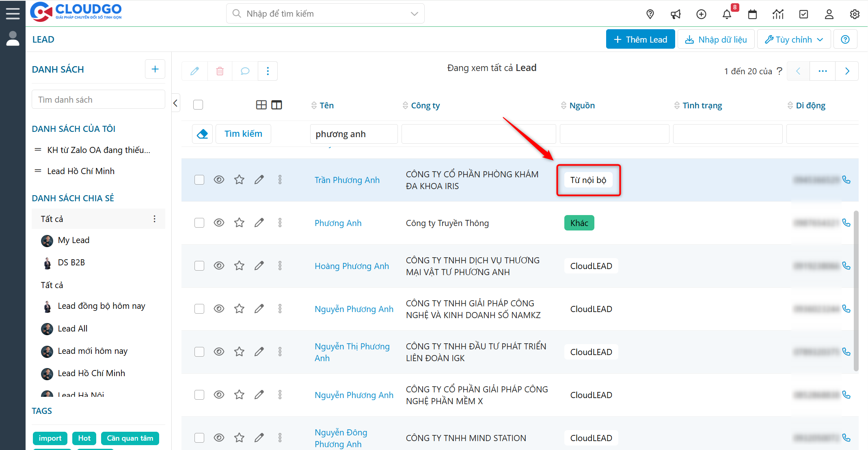
Task: Open the Nguyễn Phương Anh lead link
Action: (x=354, y=309)
